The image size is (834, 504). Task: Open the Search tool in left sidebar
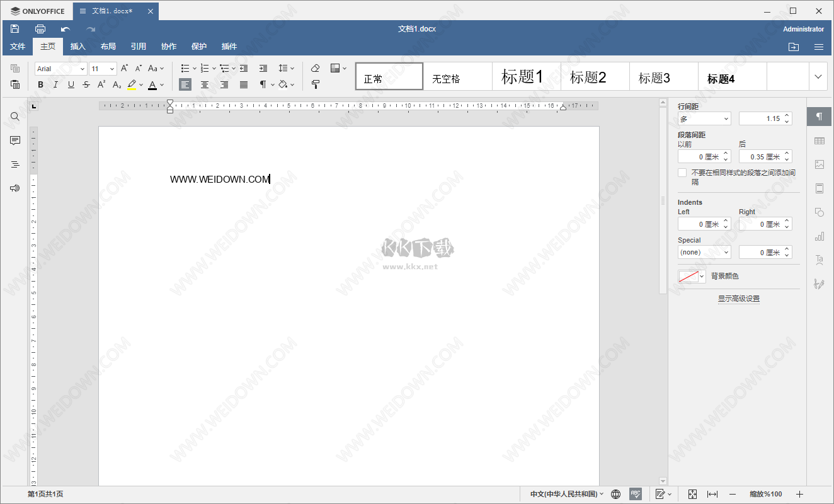point(15,117)
